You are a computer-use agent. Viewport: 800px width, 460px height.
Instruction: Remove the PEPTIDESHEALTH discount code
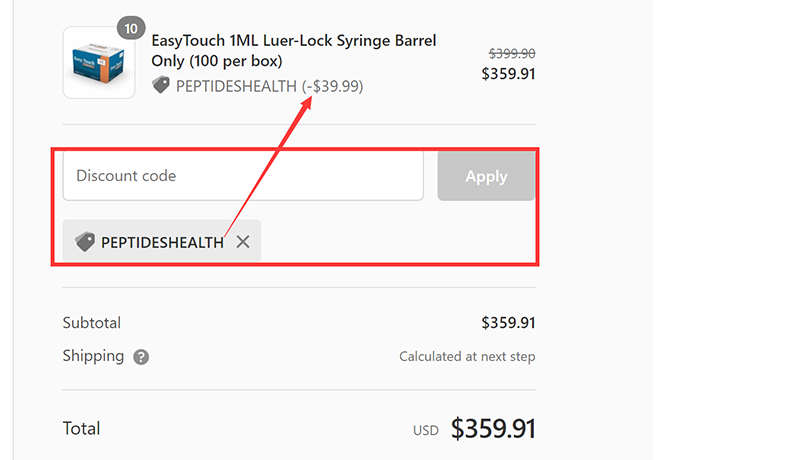243,242
